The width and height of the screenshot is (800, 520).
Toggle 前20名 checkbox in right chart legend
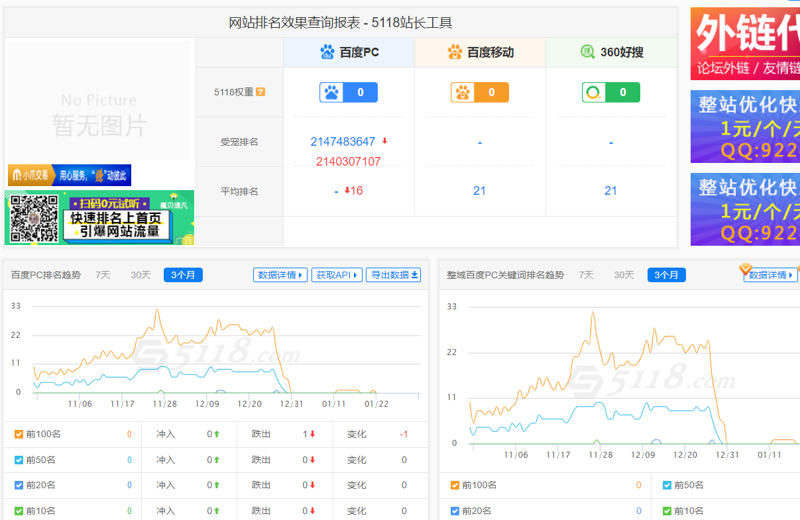coord(455,510)
